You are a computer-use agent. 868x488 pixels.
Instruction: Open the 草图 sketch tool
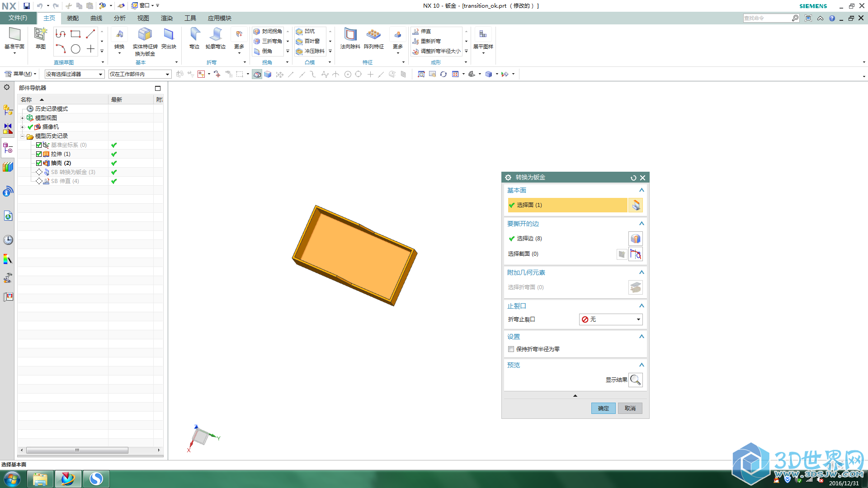click(x=41, y=38)
